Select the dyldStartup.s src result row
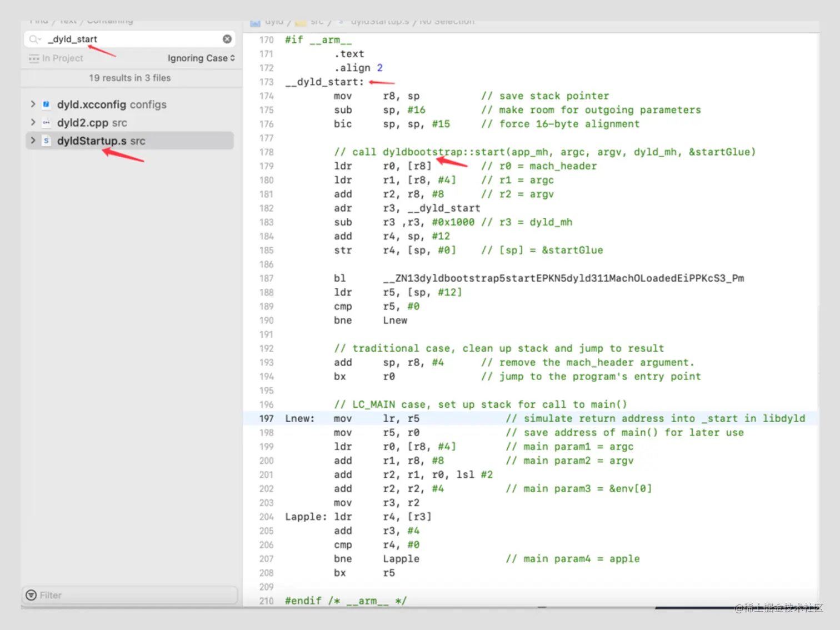 [129, 141]
